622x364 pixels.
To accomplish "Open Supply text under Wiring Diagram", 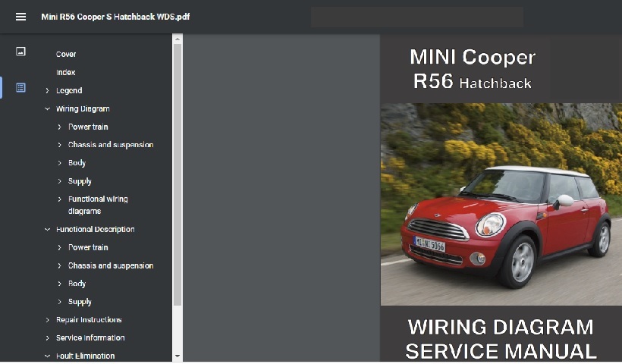I will coord(80,181).
